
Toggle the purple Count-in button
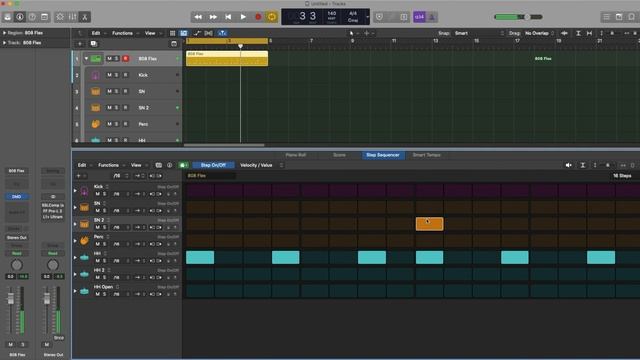pos(420,17)
